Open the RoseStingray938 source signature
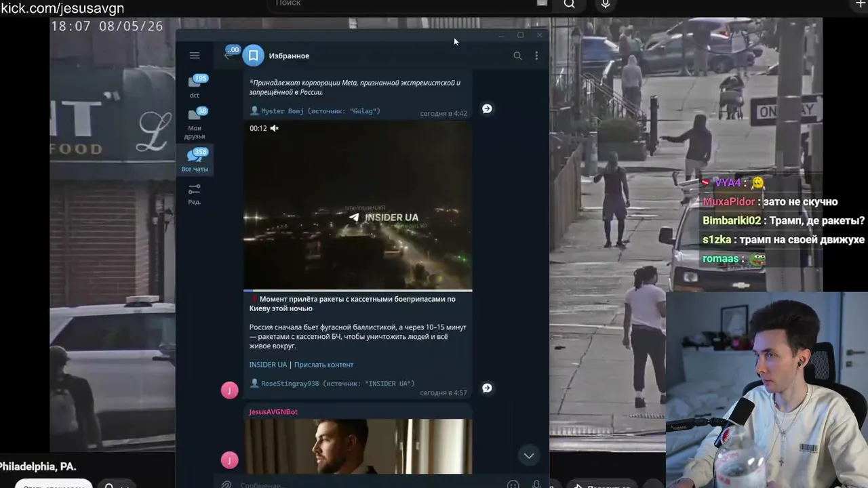The width and height of the screenshot is (868, 488). coord(338,384)
